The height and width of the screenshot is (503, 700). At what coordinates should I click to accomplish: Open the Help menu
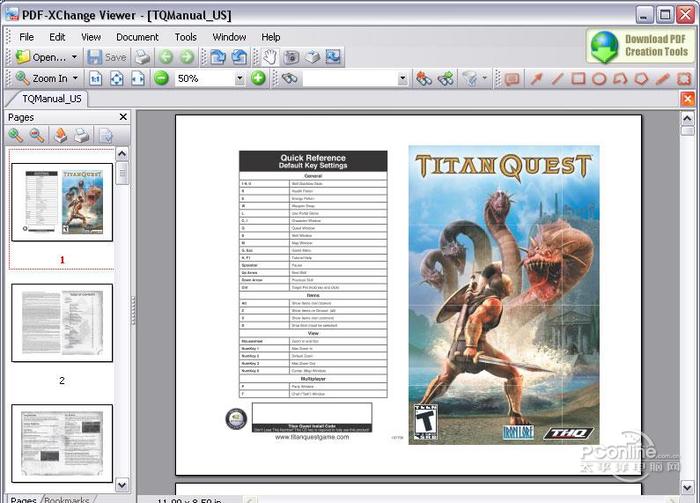point(271,37)
